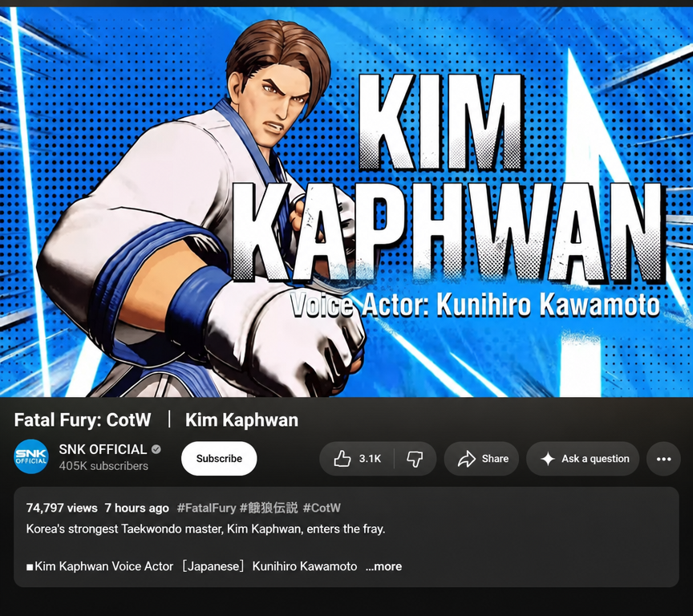Click the Kim Kaphwan video player frame

(x=346, y=201)
